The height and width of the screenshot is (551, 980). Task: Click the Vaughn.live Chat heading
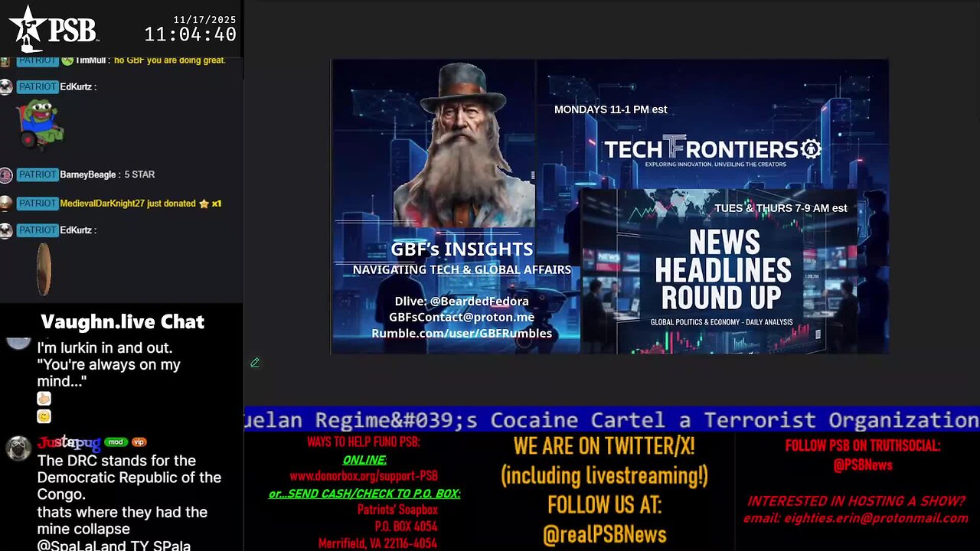pos(122,321)
